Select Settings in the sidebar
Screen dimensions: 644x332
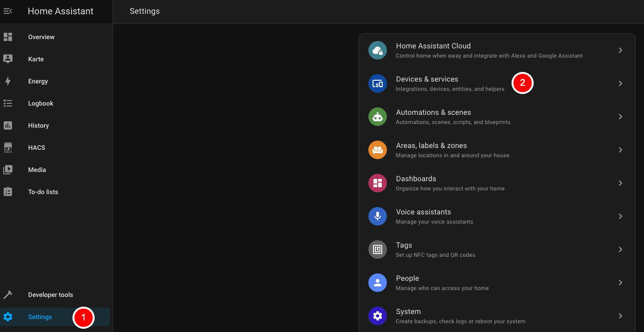point(40,317)
